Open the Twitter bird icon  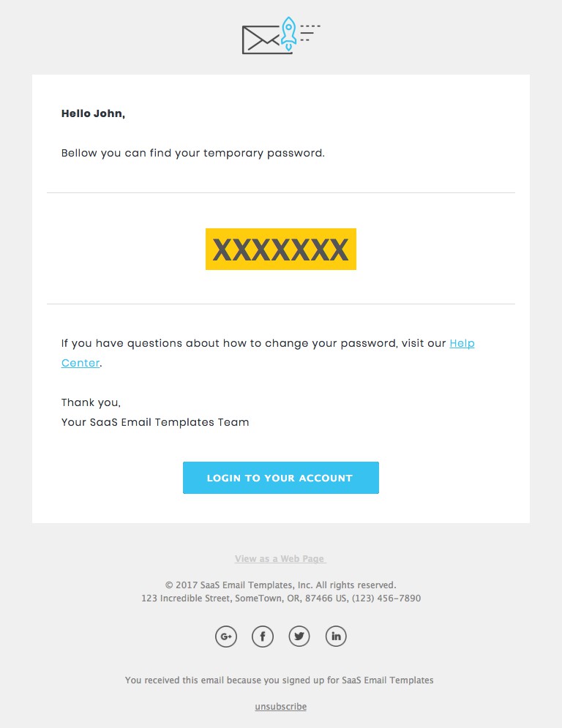pos(299,636)
